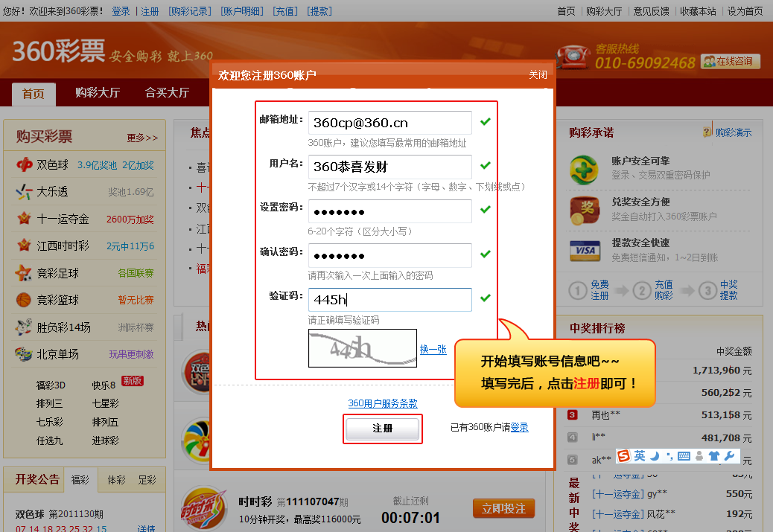
Task: Click the Sogou S logo on IME bar
Action: click(623, 456)
